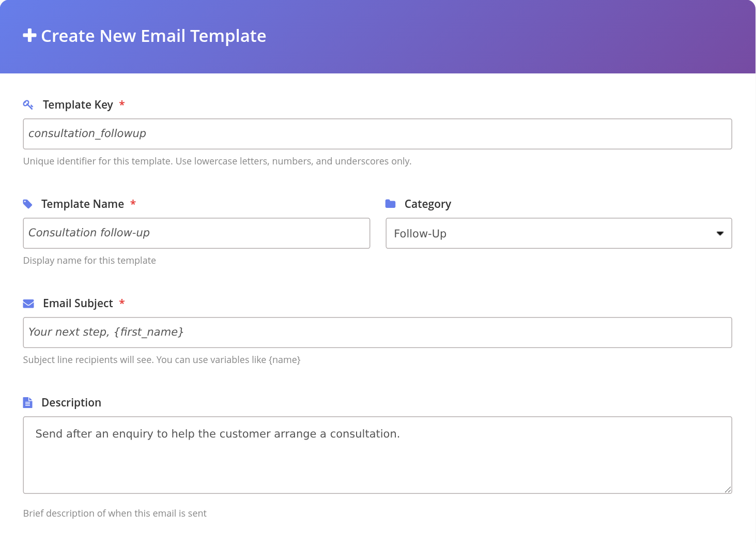Click the 'Template Name' label
Viewport: 756px width, 543px height.
pyautogui.click(x=83, y=204)
